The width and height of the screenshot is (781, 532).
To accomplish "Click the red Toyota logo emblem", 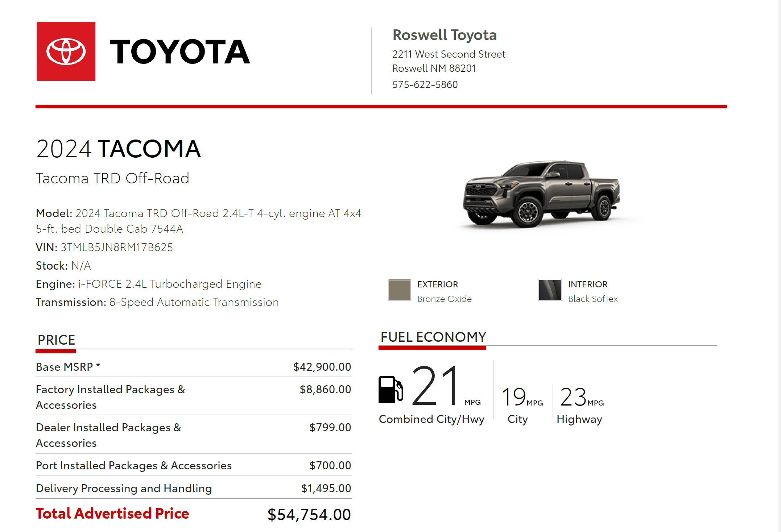I will click(66, 51).
